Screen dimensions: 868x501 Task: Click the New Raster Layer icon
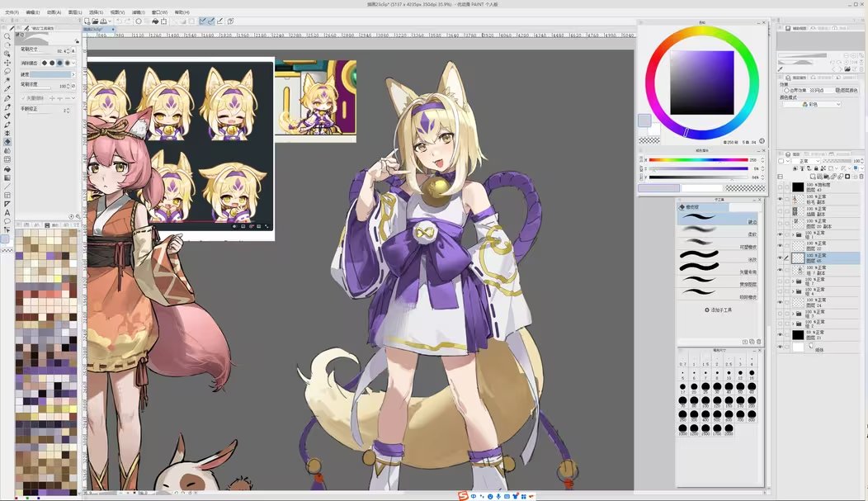pyautogui.click(x=813, y=177)
